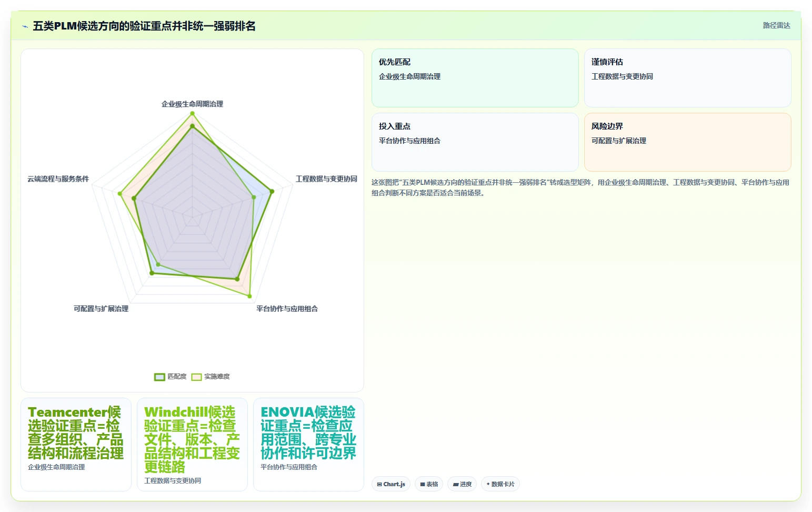Click 企业级生命周期治理 text in 优先匹配 card
This screenshot has width=812, height=512.
[409, 77]
